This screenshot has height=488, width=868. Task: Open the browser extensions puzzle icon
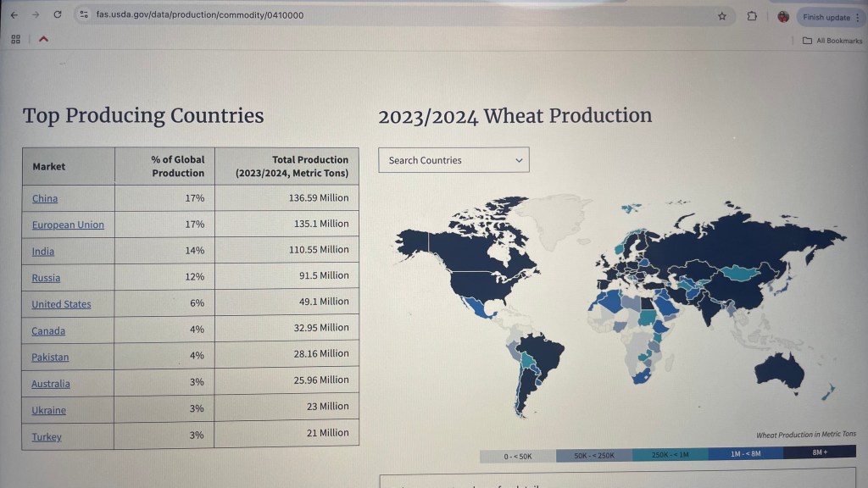click(752, 16)
